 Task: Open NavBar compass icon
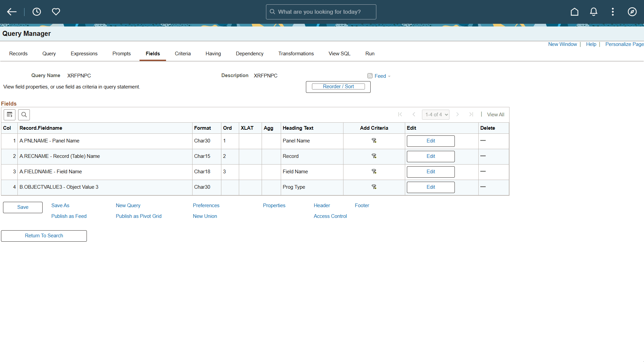pos(632,12)
